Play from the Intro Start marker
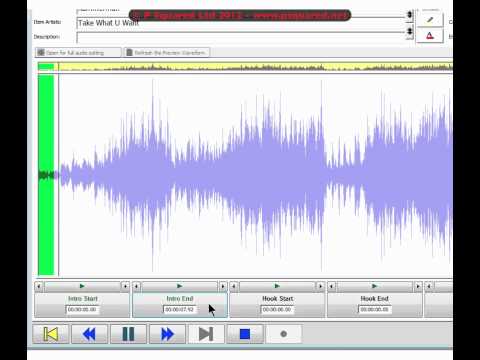This screenshot has width=480, height=360. (x=82, y=286)
